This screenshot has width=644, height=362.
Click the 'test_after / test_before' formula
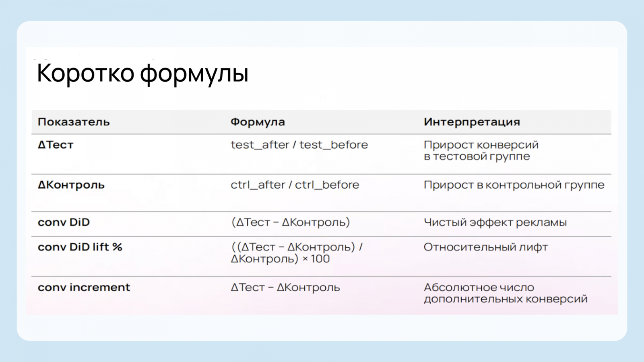tap(299, 145)
